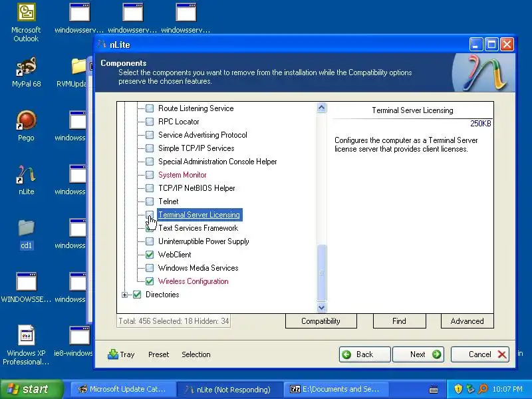Check the RPC Locator checkbox
Viewport: 532px width, 399px height.
pos(150,122)
